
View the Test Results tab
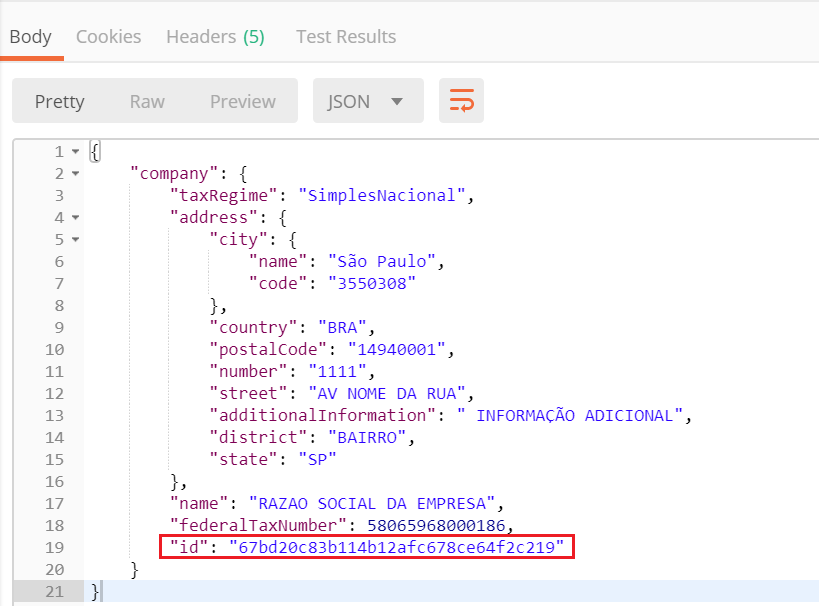[x=345, y=36]
